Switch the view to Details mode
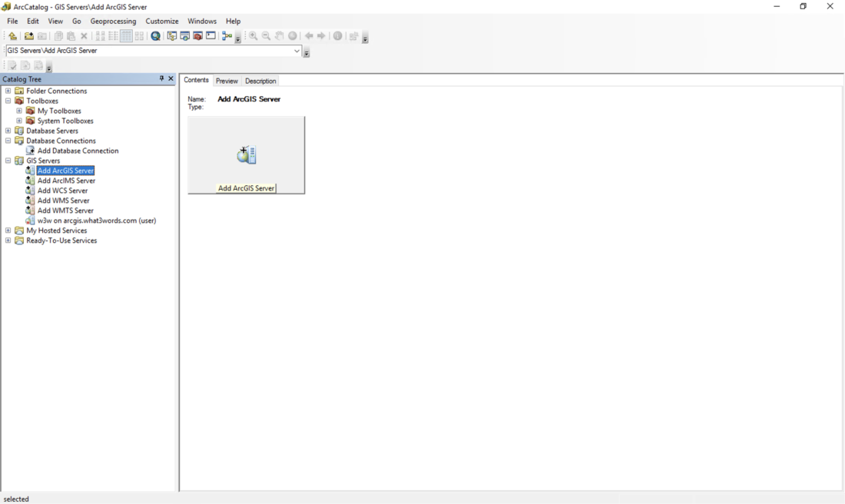This screenshot has height=504, width=845. (126, 36)
